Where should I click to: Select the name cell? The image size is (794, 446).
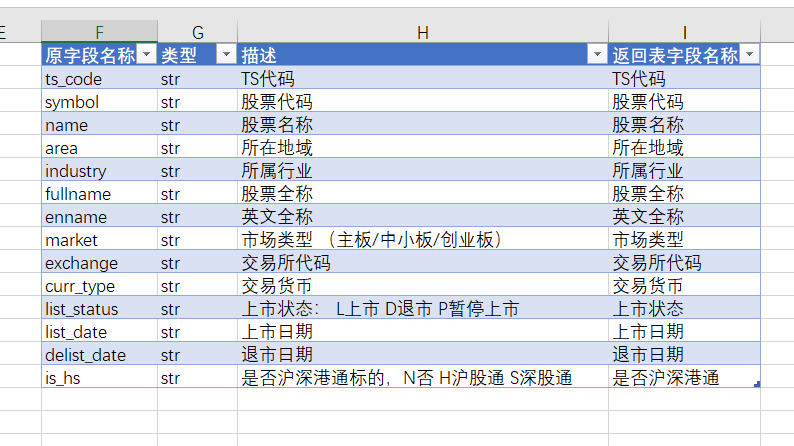pyautogui.click(x=99, y=125)
